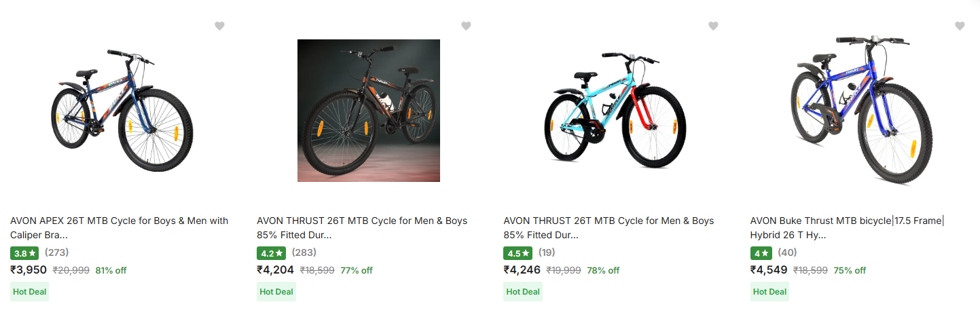Open the blue AVON Buke Thrust image
This screenshot has height=317, width=980.
click(x=862, y=110)
